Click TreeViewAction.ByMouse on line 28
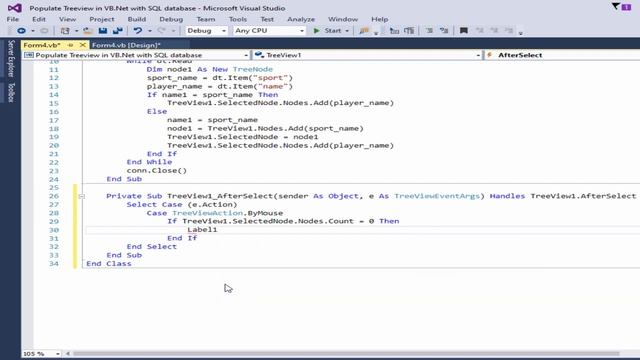This screenshot has height=360, width=640. point(227,213)
